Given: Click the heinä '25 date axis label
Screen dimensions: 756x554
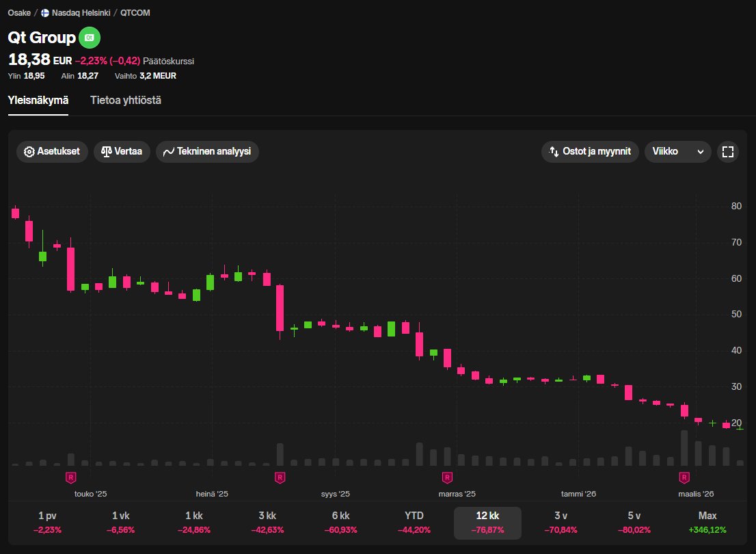Looking at the screenshot, I should (x=212, y=494).
